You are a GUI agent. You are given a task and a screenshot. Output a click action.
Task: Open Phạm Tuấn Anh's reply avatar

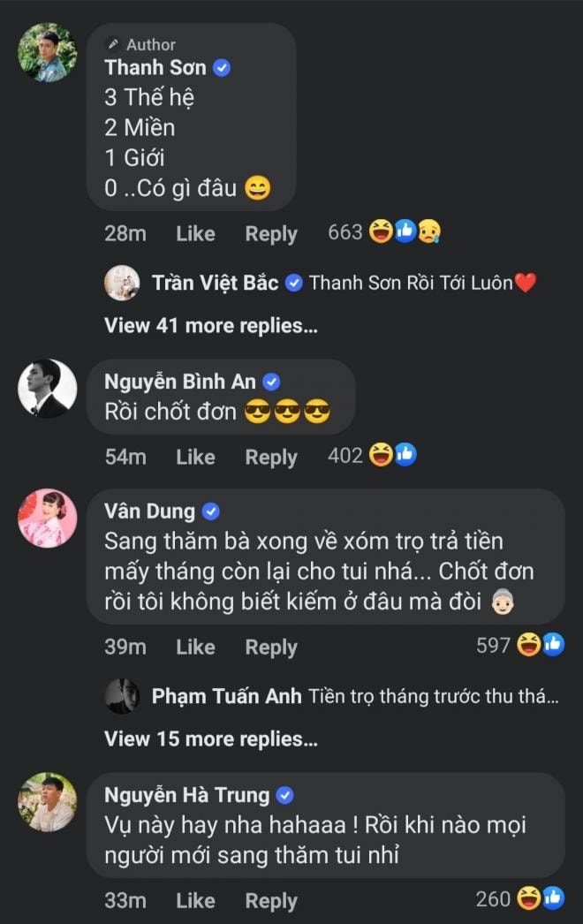(x=122, y=696)
